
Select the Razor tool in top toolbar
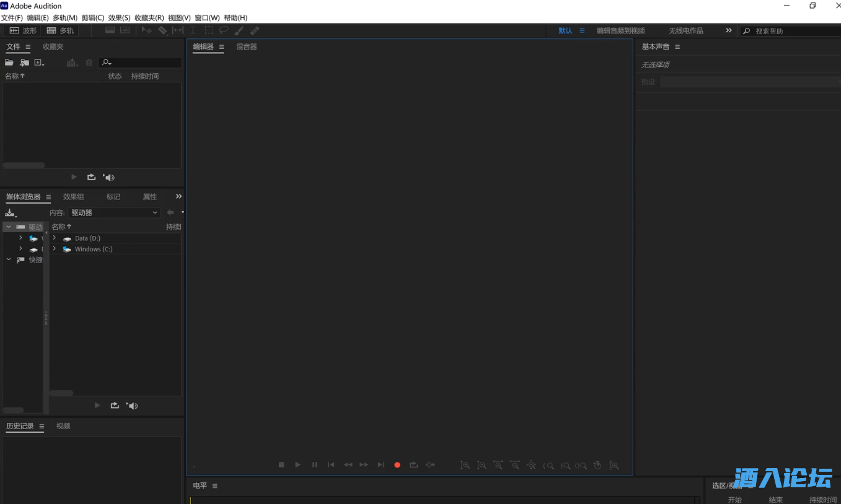click(162, 30)
